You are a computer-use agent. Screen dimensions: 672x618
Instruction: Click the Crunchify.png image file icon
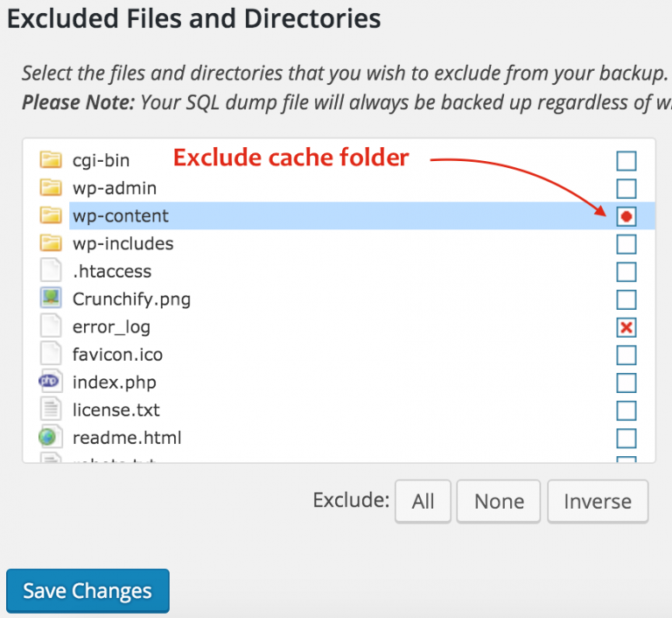coord(51,298)
